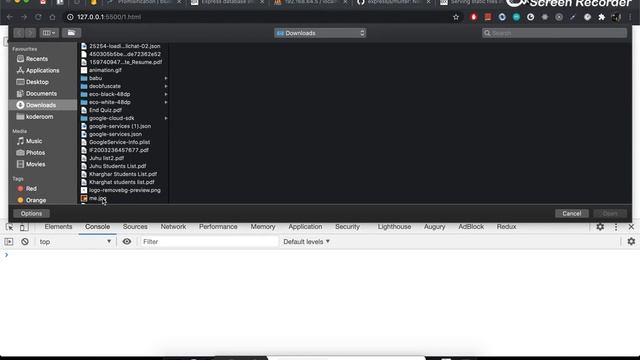
Task: Switch to the Performance tab
Action: (218, 227)
